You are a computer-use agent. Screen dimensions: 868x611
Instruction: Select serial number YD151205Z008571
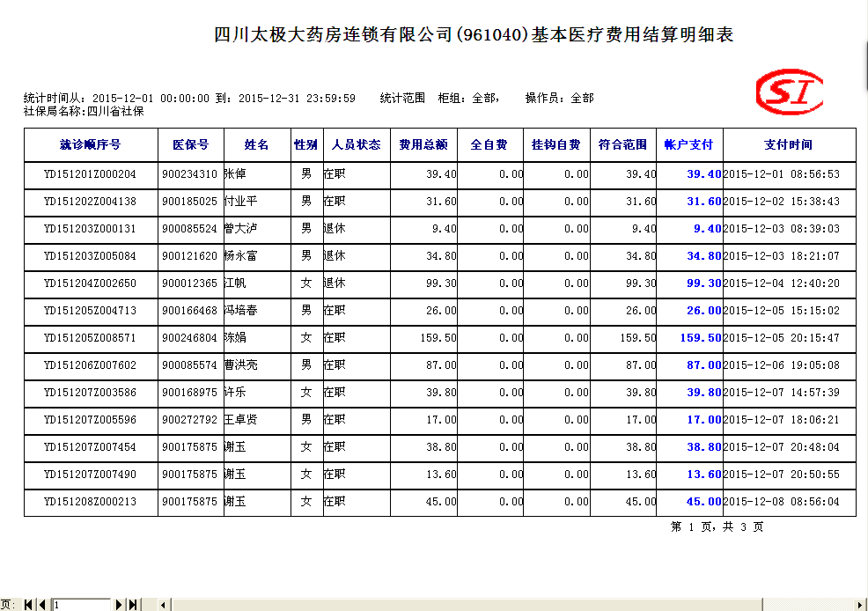90,338
